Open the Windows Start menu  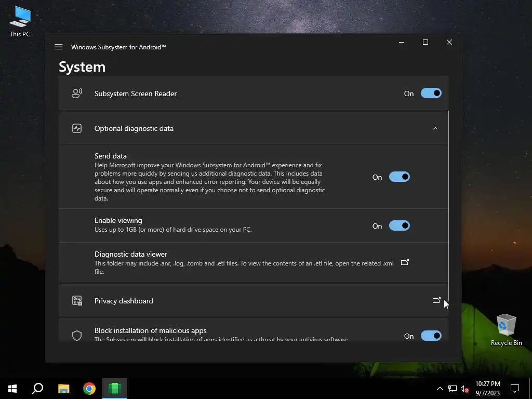pos(12,389)
